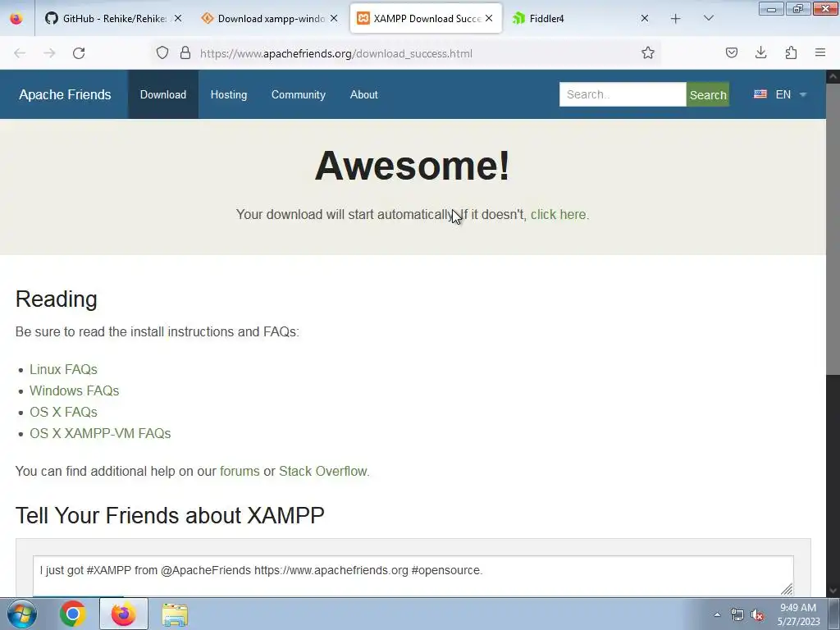840x630 pixels.
Task: Expand the list all tabs chevron
Action: click(x=709, y=18)
